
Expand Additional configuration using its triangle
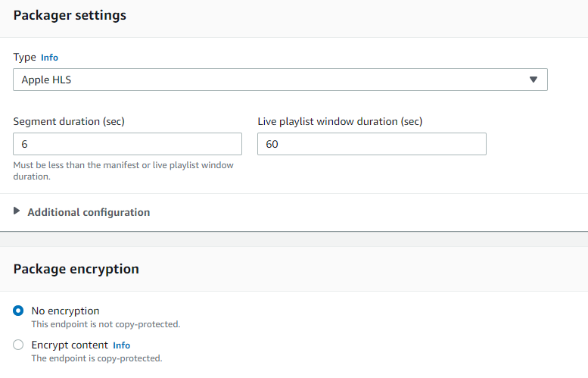17,211
